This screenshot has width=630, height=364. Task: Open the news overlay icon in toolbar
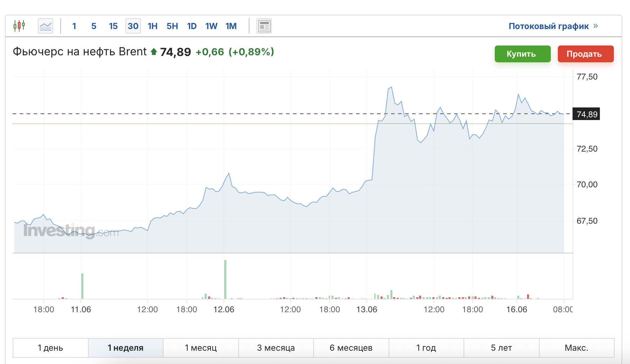click(264, 26)
